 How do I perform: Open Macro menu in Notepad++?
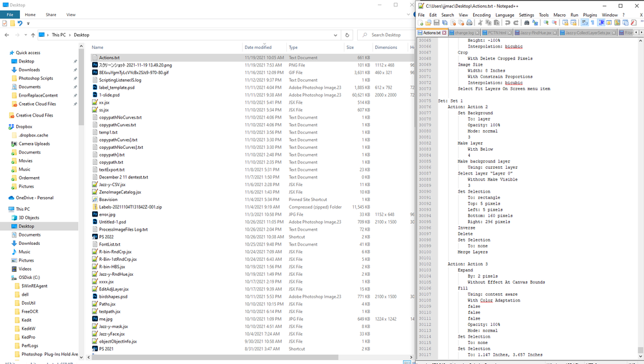pos(560,15)
